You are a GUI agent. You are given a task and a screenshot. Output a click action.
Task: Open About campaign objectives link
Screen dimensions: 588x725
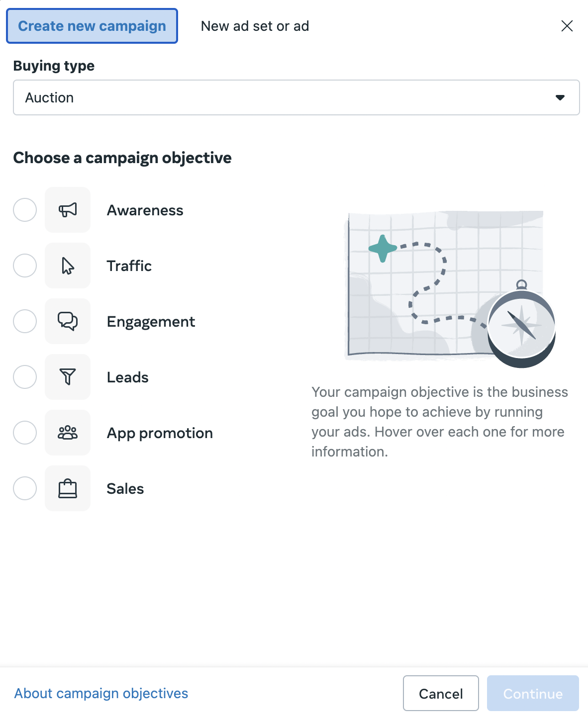coord(101,693)
